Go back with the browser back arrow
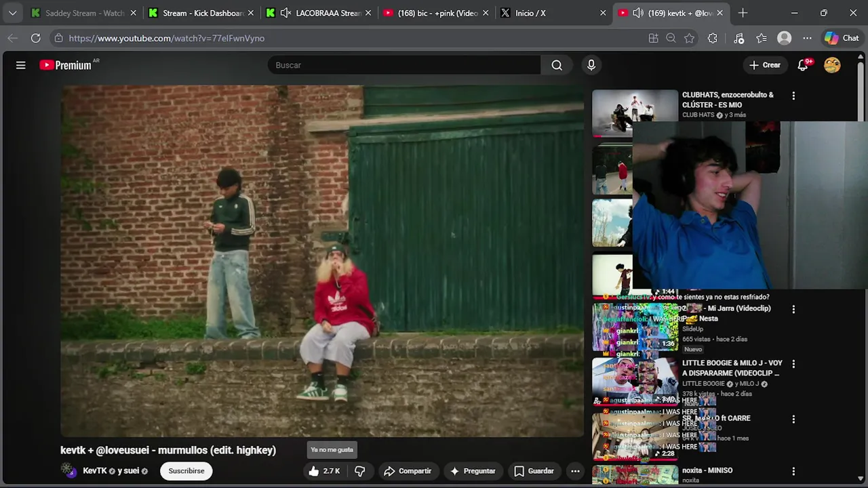The image size is (868, 488). [12, 39]
